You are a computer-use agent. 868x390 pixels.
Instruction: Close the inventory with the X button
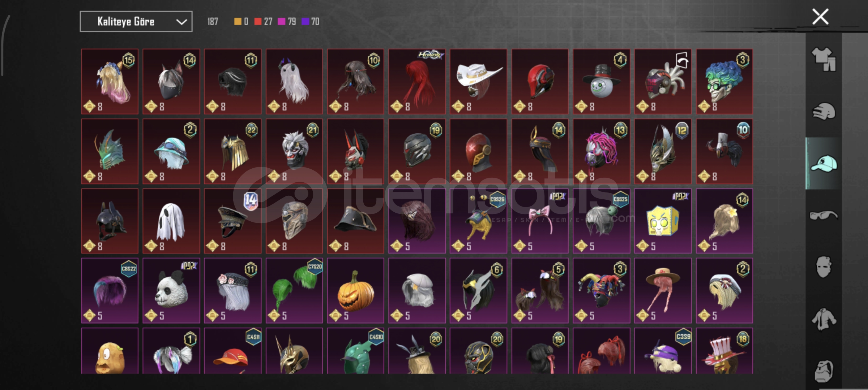[x=820, y=17]
